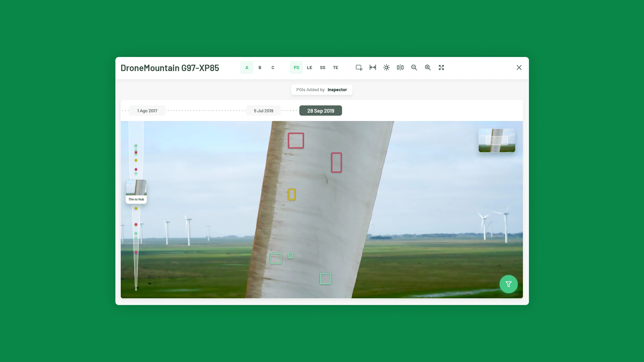This screenshot has width=644, height=362.
Task: Open the green filter button
Action: pos(508,284)
